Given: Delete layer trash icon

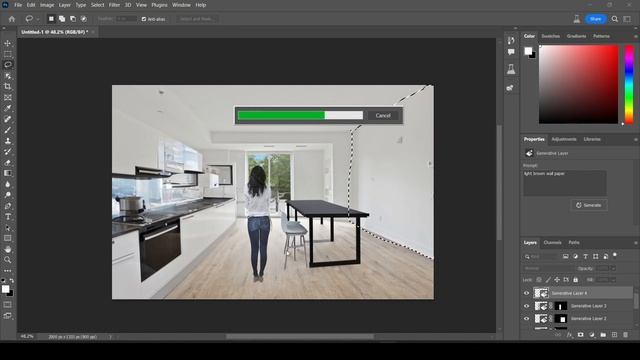Looking at the screenshot, I should tap(625, 335).
